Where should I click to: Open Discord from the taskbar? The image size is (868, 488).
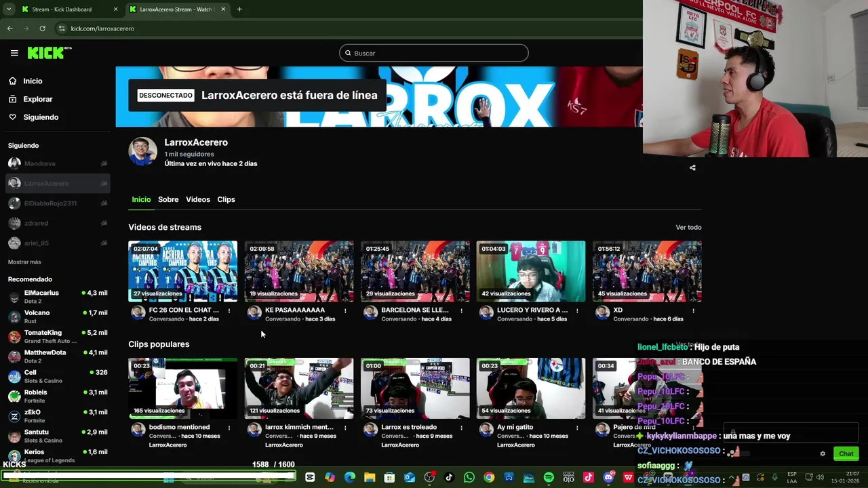click(608, 478)
